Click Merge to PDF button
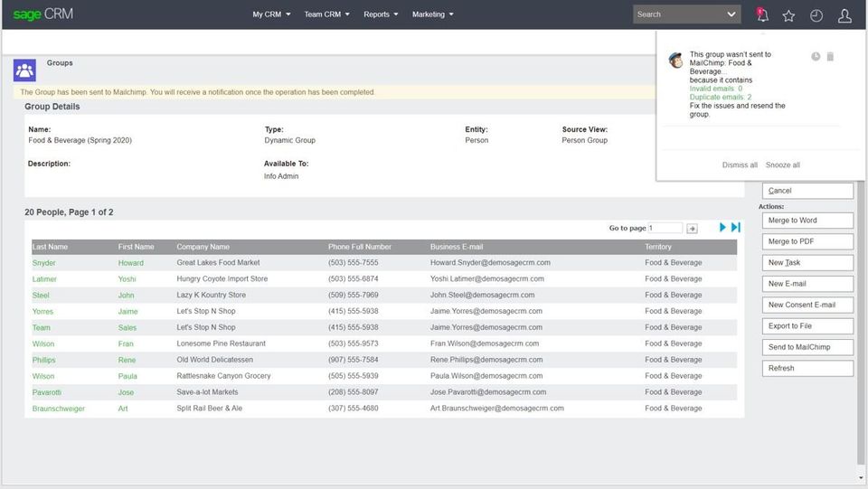The height and width of the screenshot is (489, 868). [x=807, y=241]
